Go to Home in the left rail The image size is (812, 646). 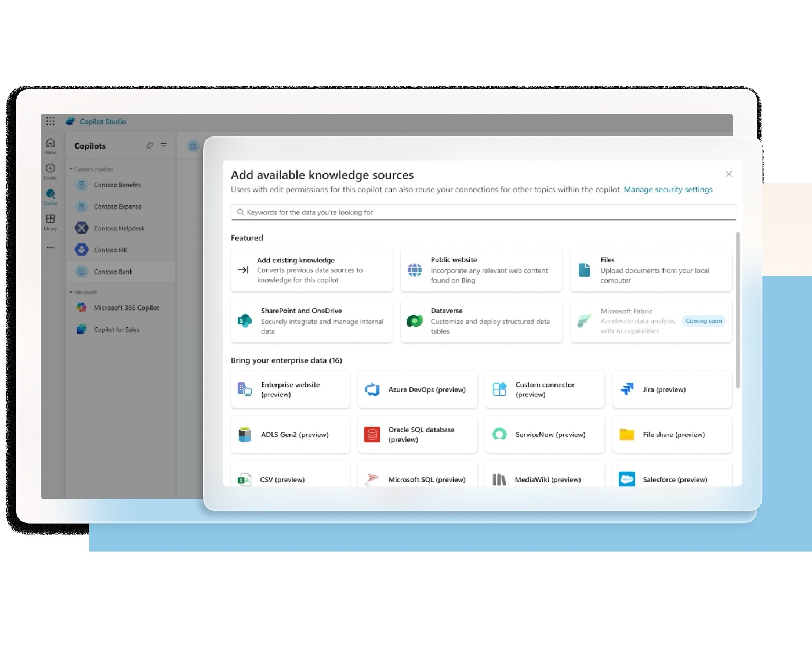[x=50, y=146]
